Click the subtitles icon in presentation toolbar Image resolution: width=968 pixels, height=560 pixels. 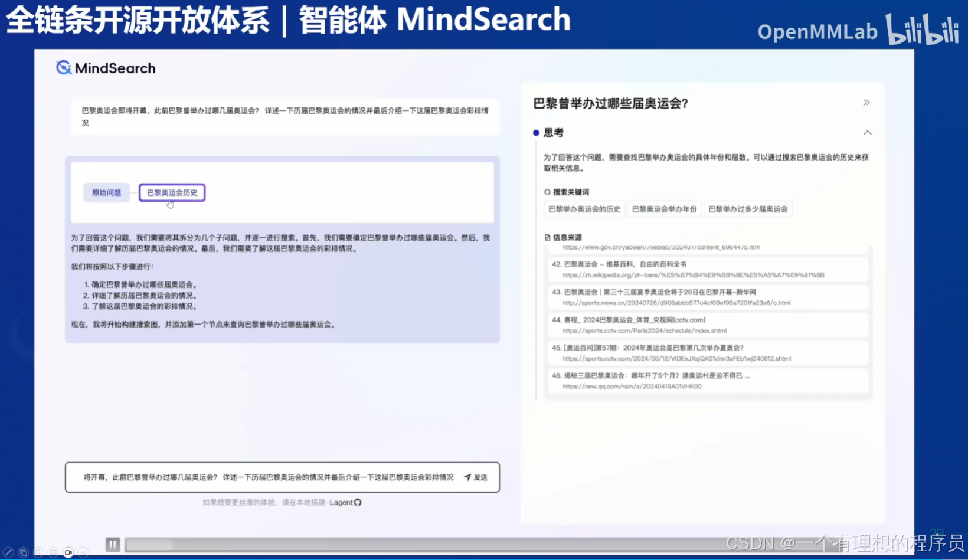point(53,552)
